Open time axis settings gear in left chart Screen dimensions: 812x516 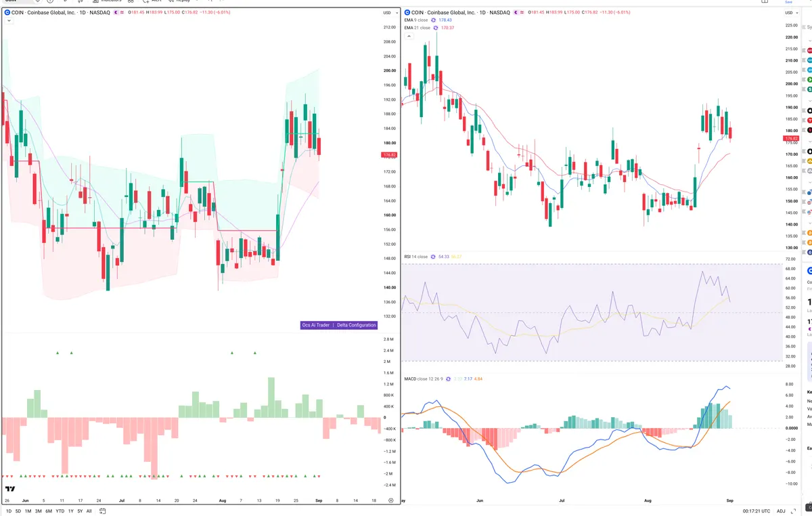(x=390, y=500)
